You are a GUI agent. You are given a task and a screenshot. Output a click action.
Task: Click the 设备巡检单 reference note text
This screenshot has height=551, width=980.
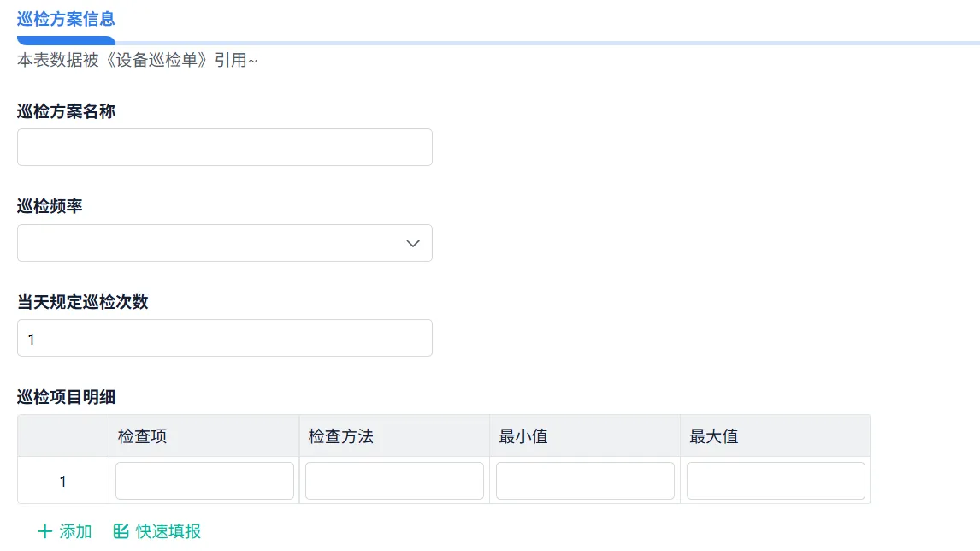(x=135, y=61)
